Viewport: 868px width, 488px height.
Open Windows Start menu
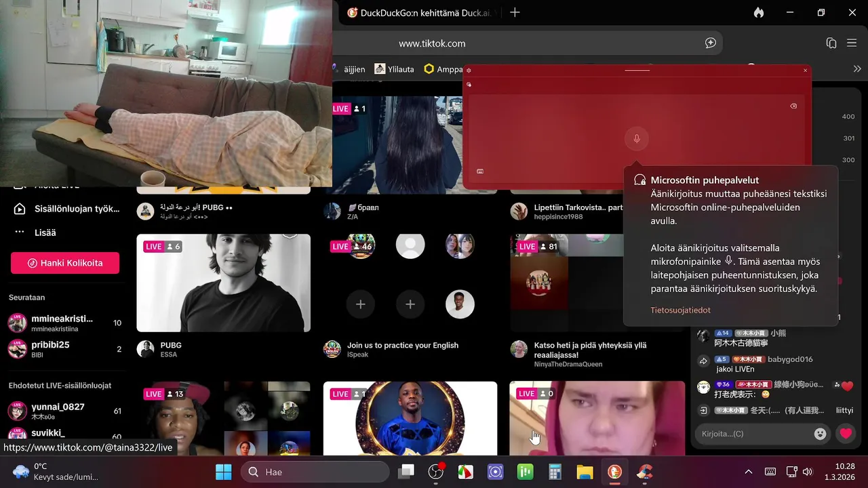point(223,472)
